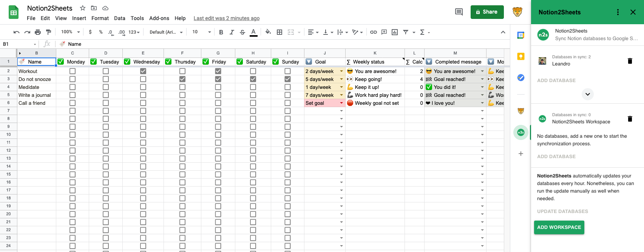
Task: Check the cloud save status icon
Action: [x=105, y=8]
